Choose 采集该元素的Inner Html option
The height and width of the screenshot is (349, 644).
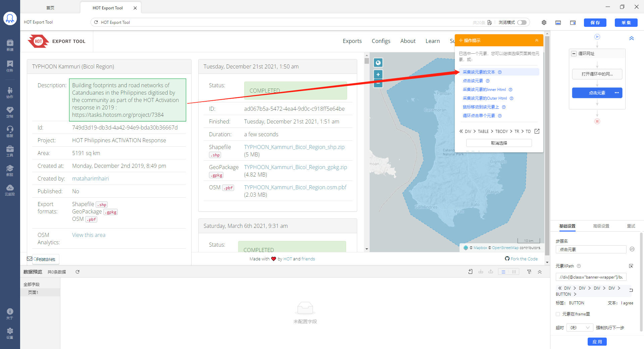pos(484,90)
